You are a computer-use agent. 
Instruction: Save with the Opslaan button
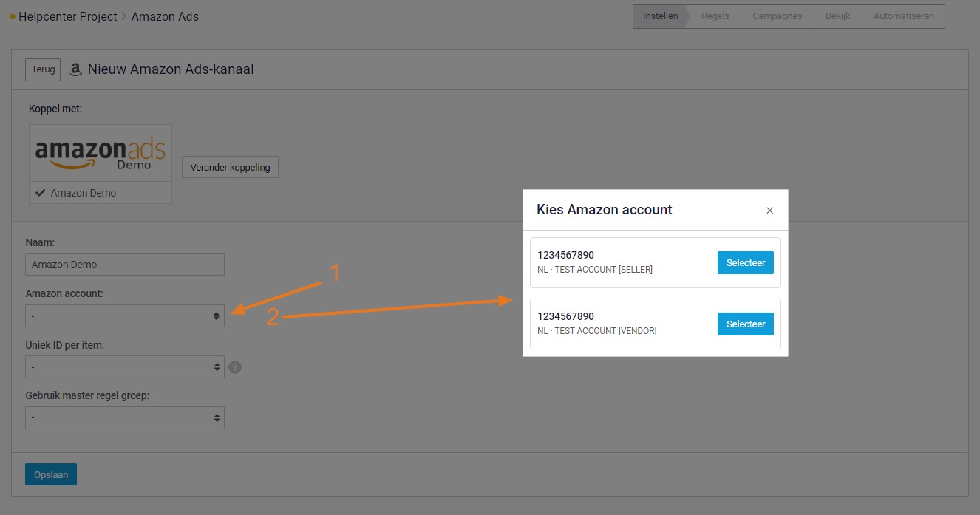[51, 474]
